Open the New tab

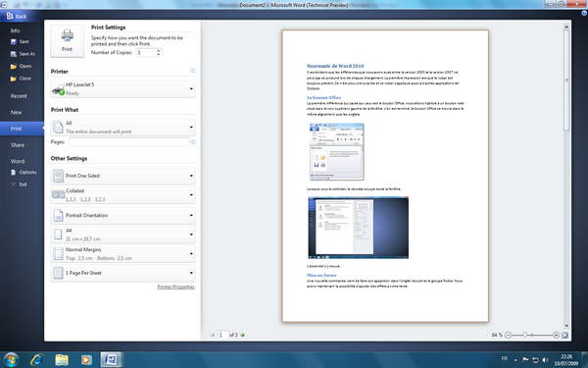(x=16, y=112)
